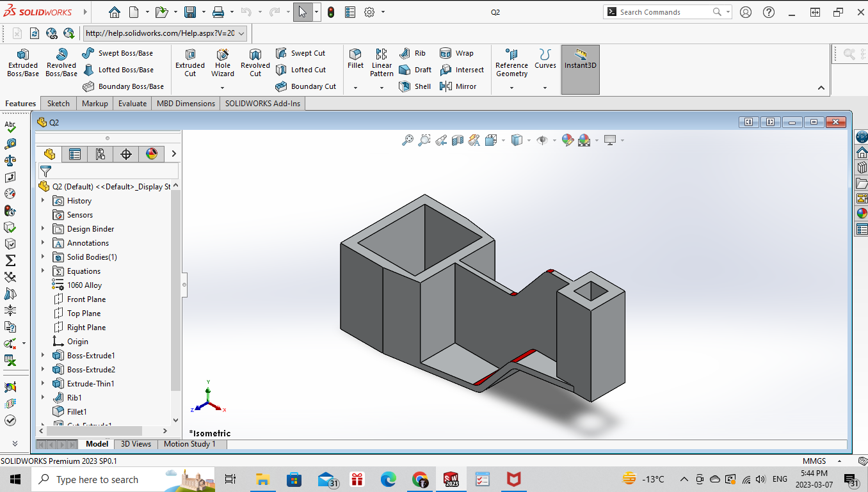Click the Mirror tool
Image resolution: width=868 pixels, height=492 pixels.
click(x=458, y=86)
